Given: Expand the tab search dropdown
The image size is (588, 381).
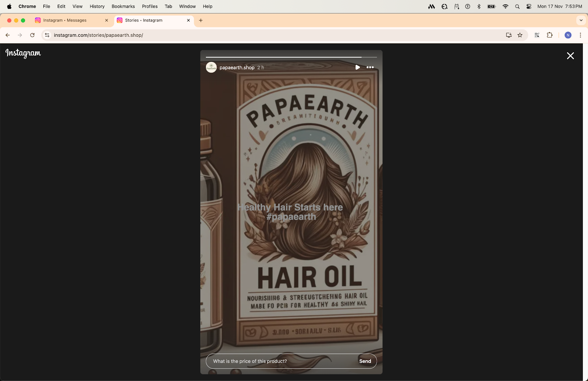Looking at the screenshot, I should pos(581,20).
